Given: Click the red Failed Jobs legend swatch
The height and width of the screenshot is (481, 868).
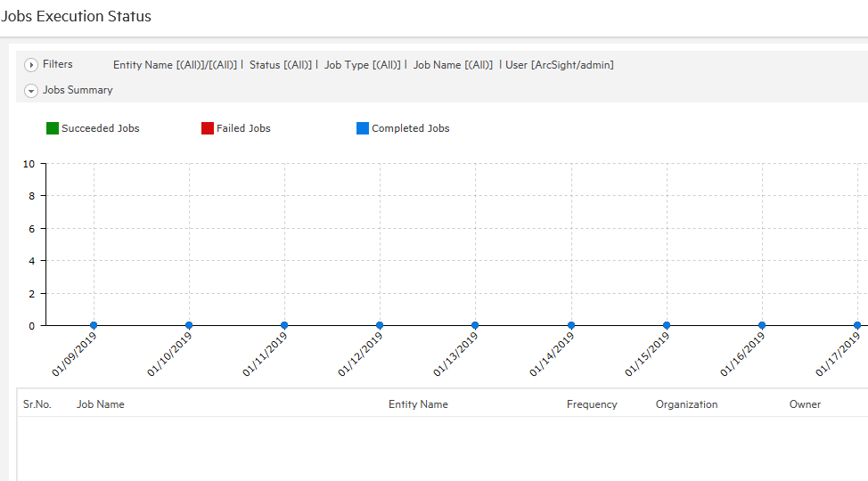Looking at the screenshot, I should coord(208,128).
